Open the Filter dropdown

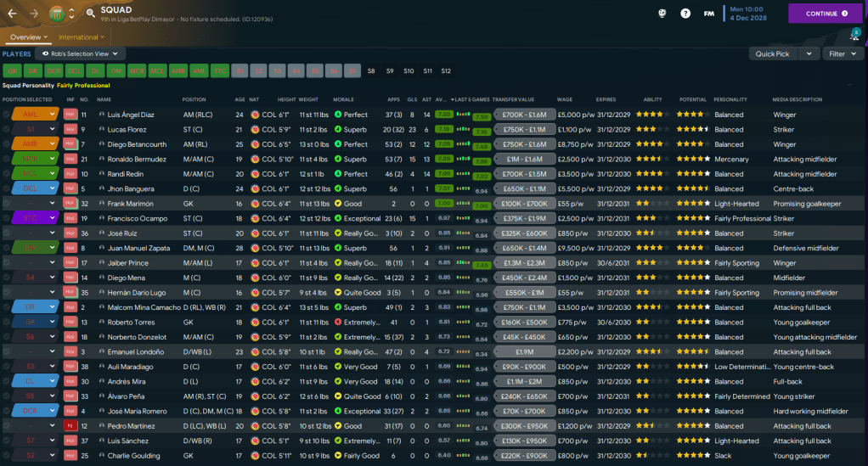[x=843, y=53]
